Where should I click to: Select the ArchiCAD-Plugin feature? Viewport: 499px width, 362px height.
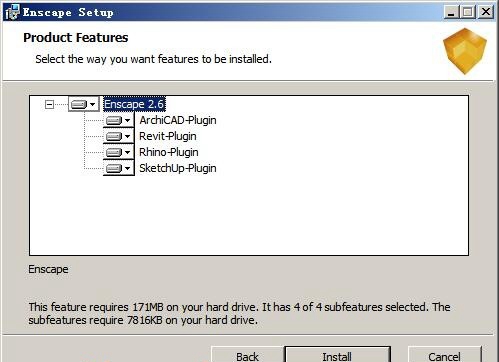(x=178, y=120)
